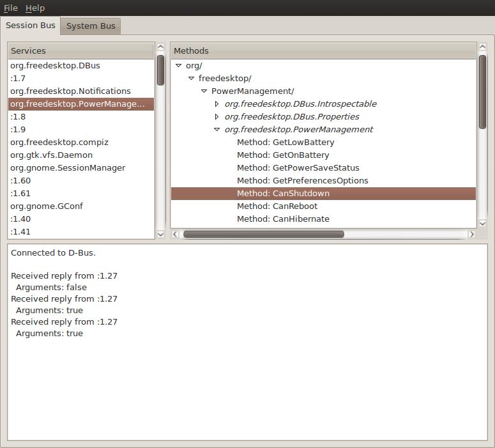495x448 pixels.
Task: Click the Methods horizontal scrollbar right arrow
Action: (x=472, y=235)
